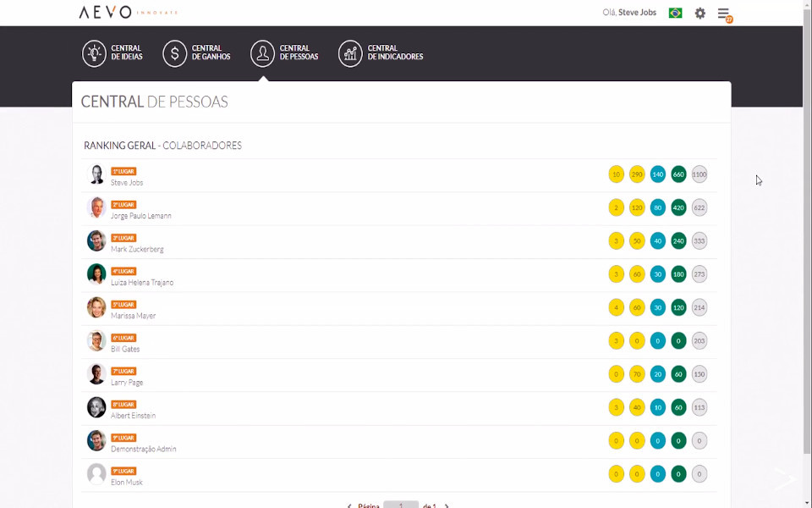This screenshot has width=812, height=508.
Task: Open Marissa Mayer avatar
Action: [96, 307]
